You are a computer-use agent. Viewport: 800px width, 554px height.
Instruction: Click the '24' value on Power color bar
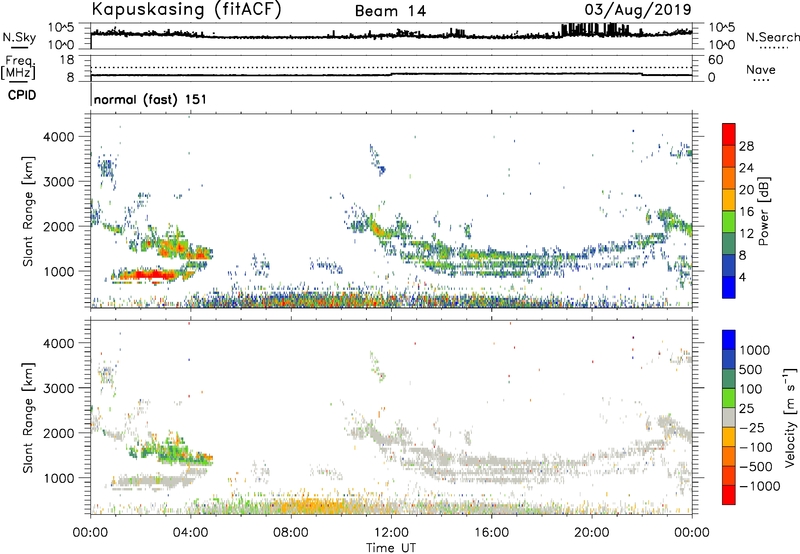tap(746, 168)
